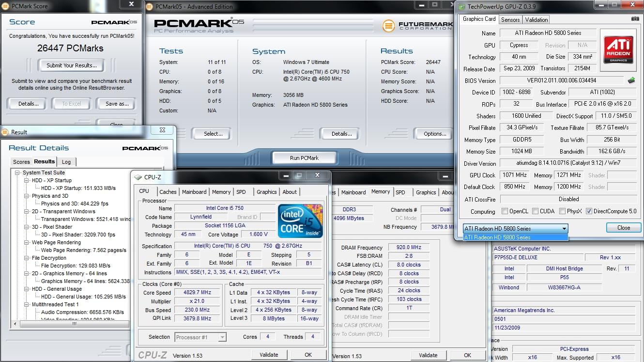Image resolution: width=644 pixels, height=362 pixels.
Task: Click the ATI Radeon Graphics logo
Action: click(618, 50)
